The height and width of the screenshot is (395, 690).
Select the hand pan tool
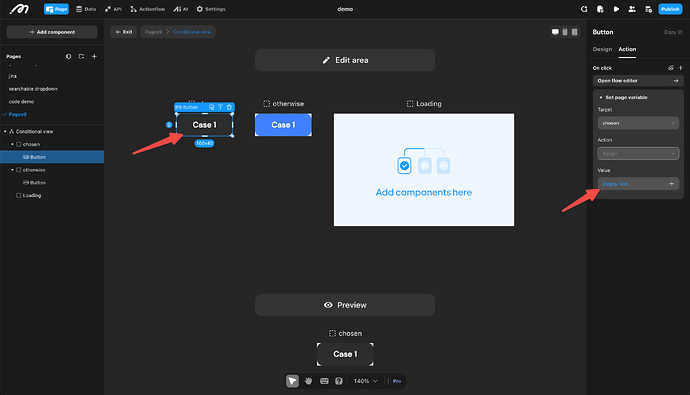[308, 381]
